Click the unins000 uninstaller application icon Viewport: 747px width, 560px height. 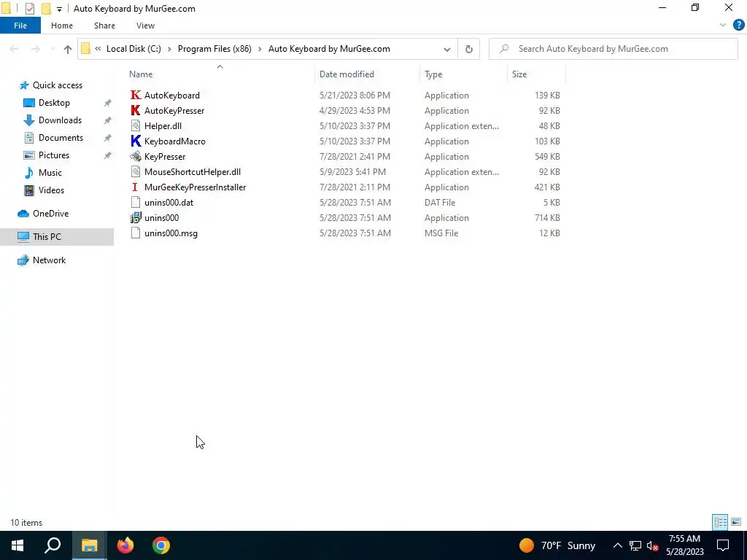136,217
